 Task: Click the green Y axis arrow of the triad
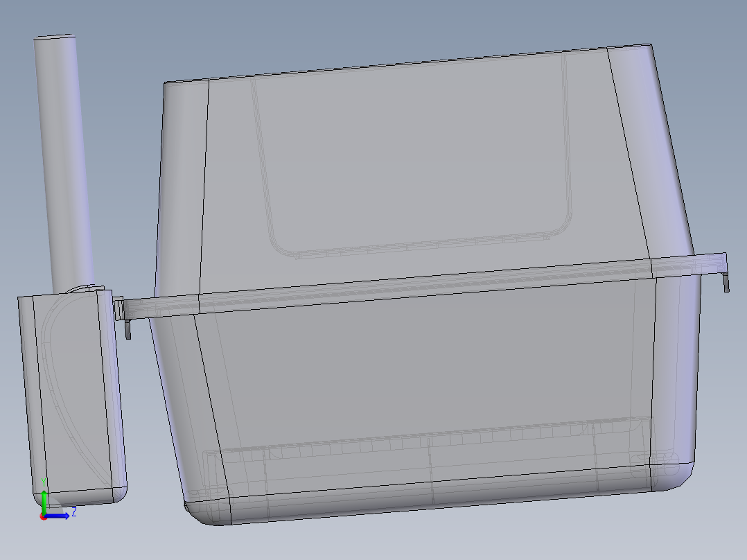(x=44, y=501)
